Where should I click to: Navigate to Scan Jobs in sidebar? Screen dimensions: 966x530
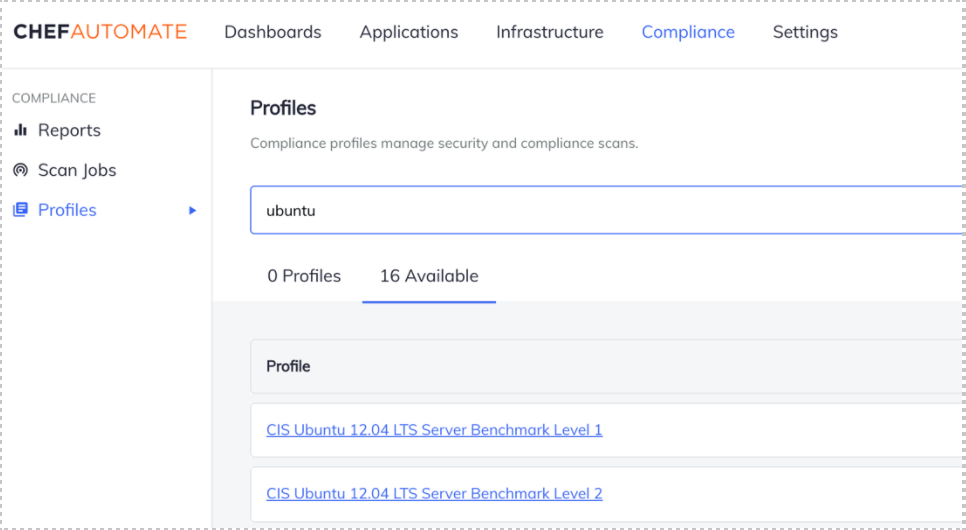[x=77, y=171]
